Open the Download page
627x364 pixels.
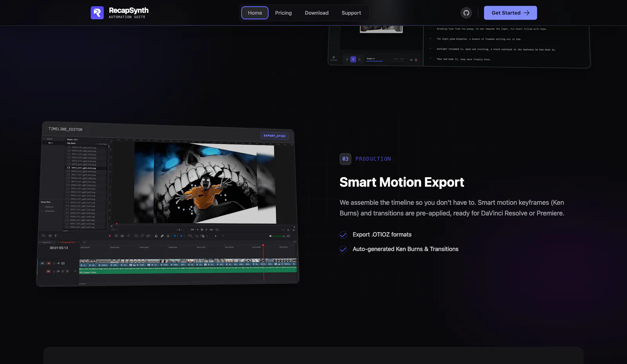coord(317,13)
